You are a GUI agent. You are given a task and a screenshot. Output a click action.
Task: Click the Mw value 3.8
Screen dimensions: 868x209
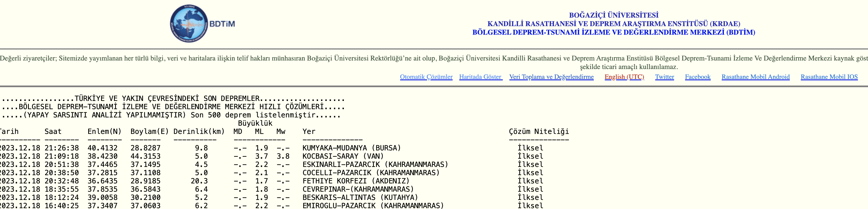click(283, 156)
